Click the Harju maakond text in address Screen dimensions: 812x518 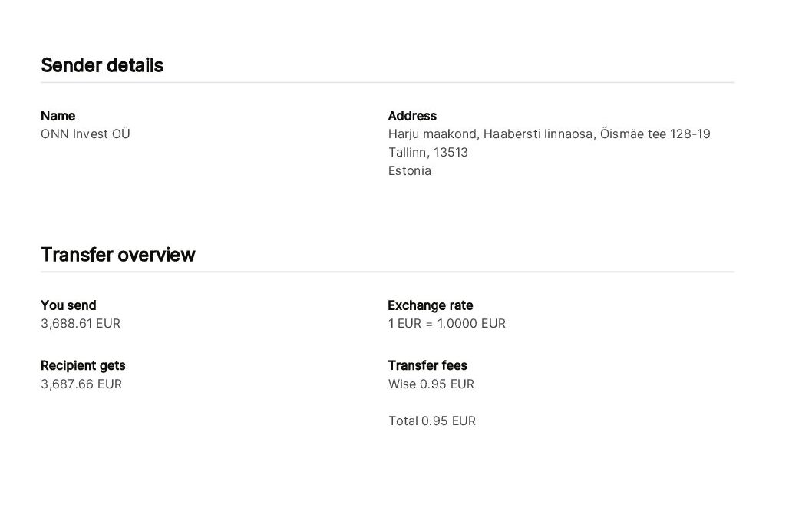click(433, 134)
